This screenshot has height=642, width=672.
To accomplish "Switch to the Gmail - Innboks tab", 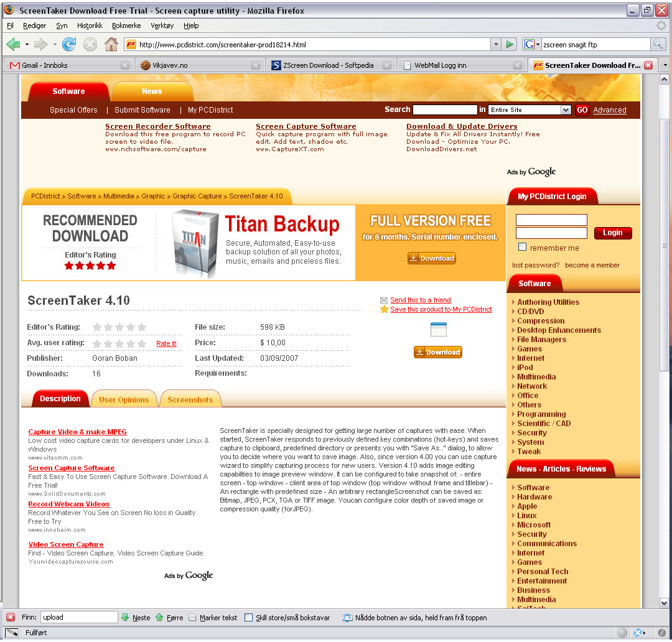I will point(68,65).
